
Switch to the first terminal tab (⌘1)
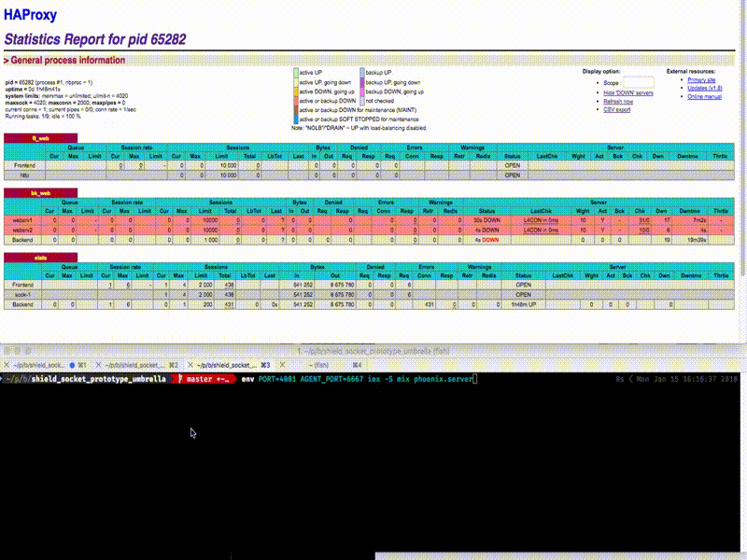click(x=47, y=365)
